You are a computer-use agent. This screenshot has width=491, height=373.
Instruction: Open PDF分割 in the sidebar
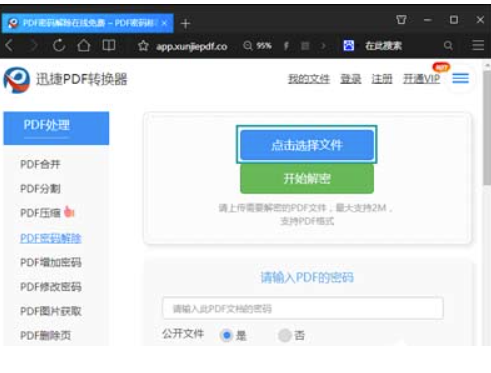pyautogui.click(x=40, y=189)
